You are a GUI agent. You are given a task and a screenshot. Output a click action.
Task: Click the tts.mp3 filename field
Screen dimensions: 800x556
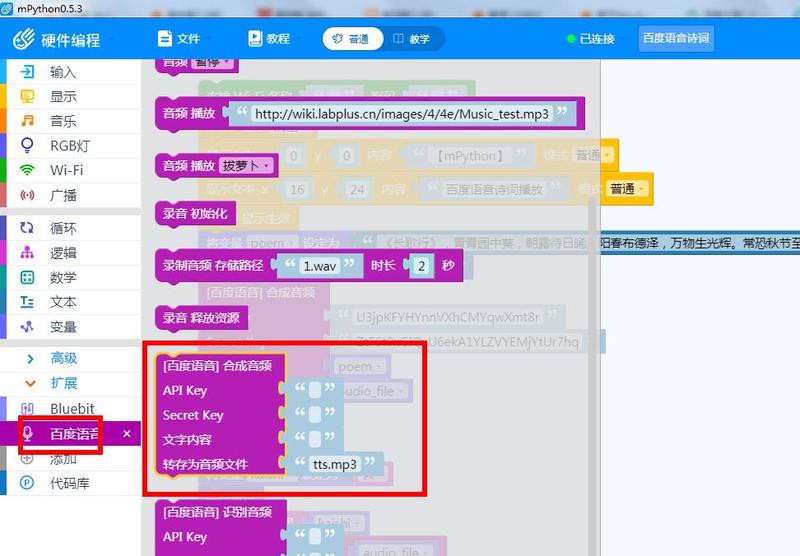[333, 465]
